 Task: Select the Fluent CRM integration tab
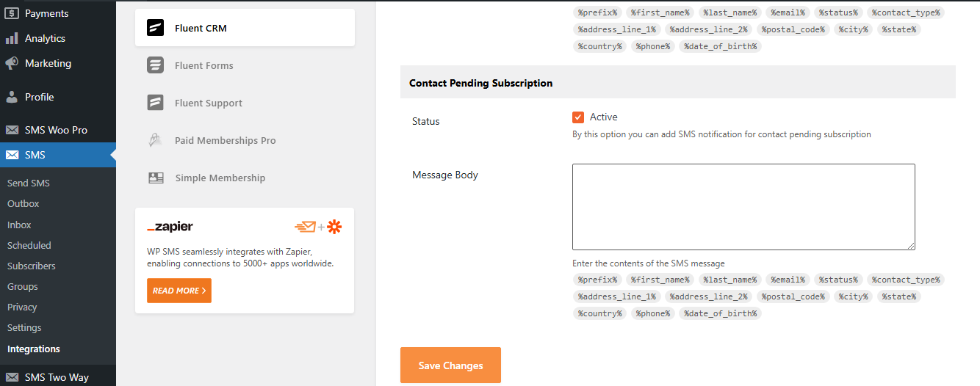click(x=245, y=28)
